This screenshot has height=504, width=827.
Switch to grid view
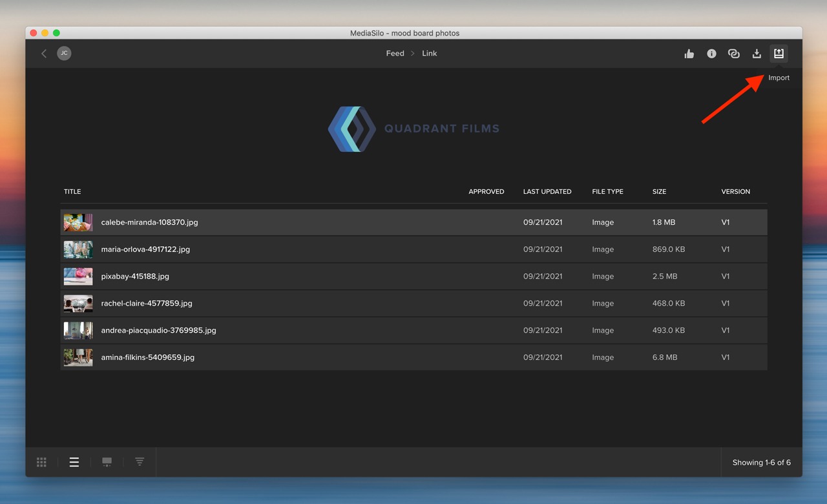pos(41,462)
